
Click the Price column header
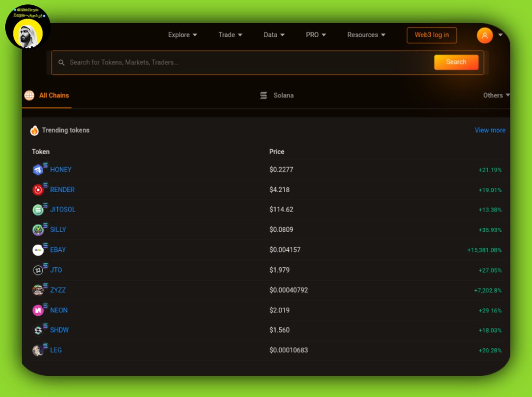pos(277,152)
